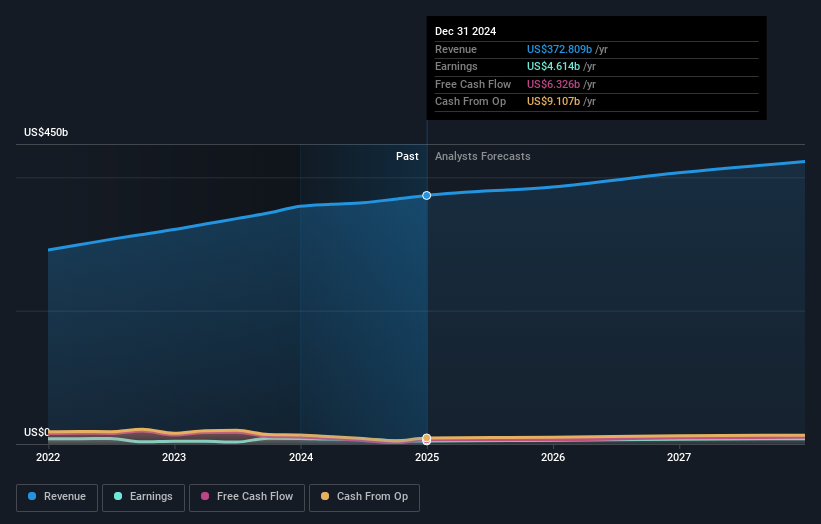
Task: Select the 2024 x-axis label
Action: coord(301,457)
